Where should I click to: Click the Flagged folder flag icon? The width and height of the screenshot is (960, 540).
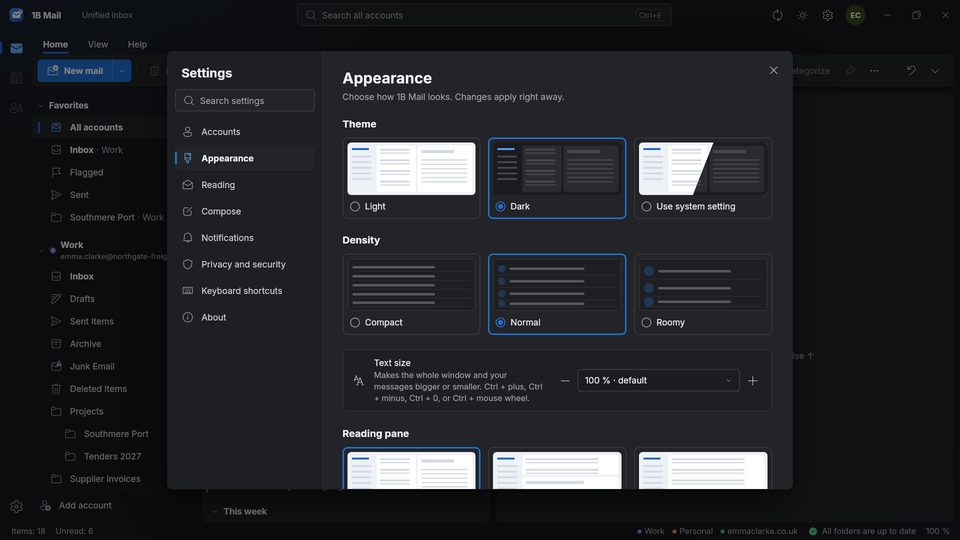(56, 173)
